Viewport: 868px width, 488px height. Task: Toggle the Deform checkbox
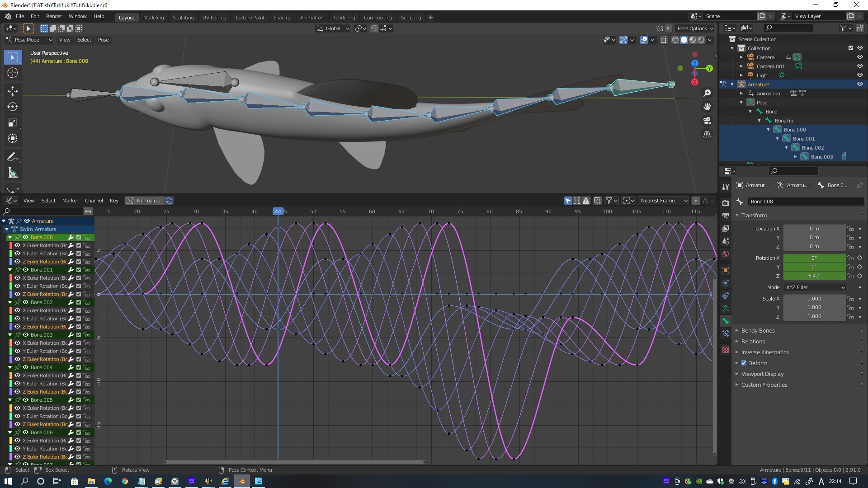744,363
